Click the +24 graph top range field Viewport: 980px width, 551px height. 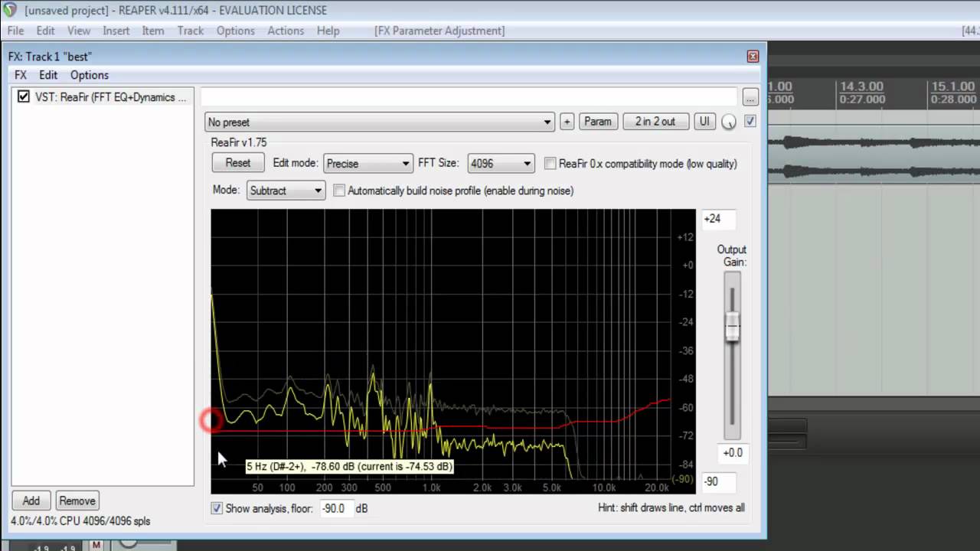pyautogui.click(x=717, y=218)
